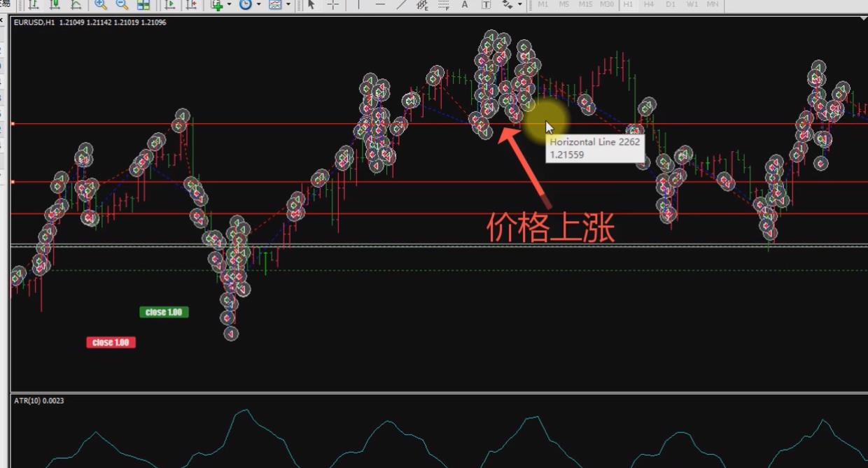Switch to the D1 timeframe
868x468 pixels.
[x=671, y=5]
